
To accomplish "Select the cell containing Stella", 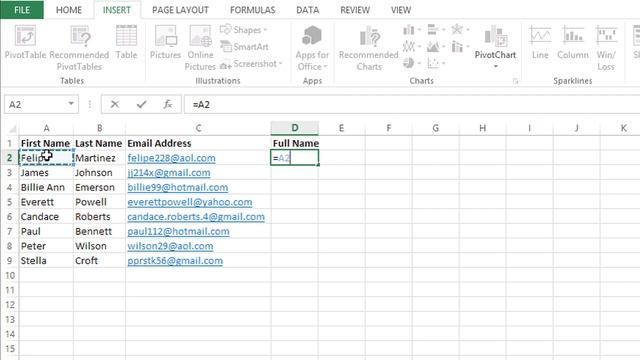I will [46, 261].
